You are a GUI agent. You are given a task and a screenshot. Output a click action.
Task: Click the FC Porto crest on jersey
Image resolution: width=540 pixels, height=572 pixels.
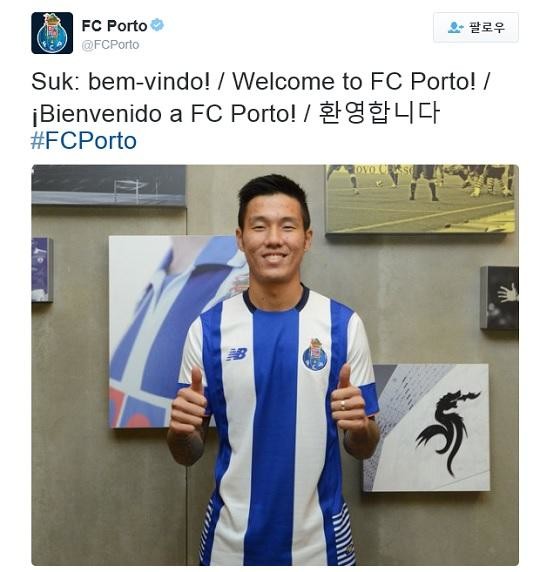pyautogui.click(x=315, y=354)
